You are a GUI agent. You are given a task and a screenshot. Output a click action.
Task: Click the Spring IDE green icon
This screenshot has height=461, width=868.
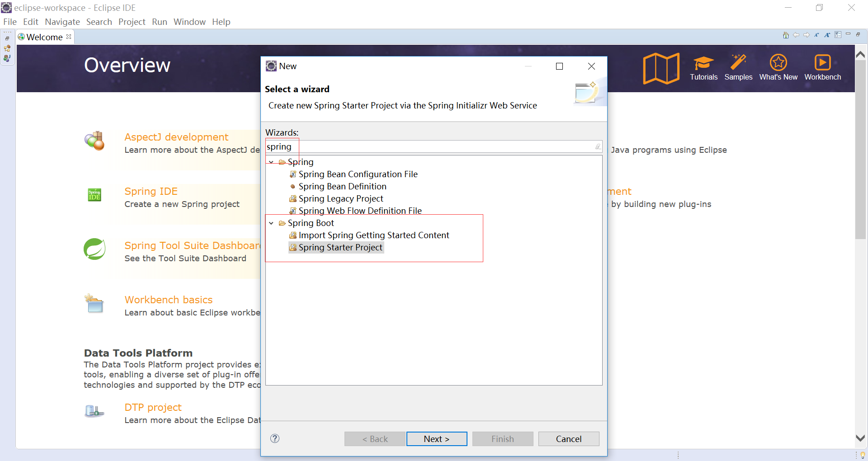[94, 195]
